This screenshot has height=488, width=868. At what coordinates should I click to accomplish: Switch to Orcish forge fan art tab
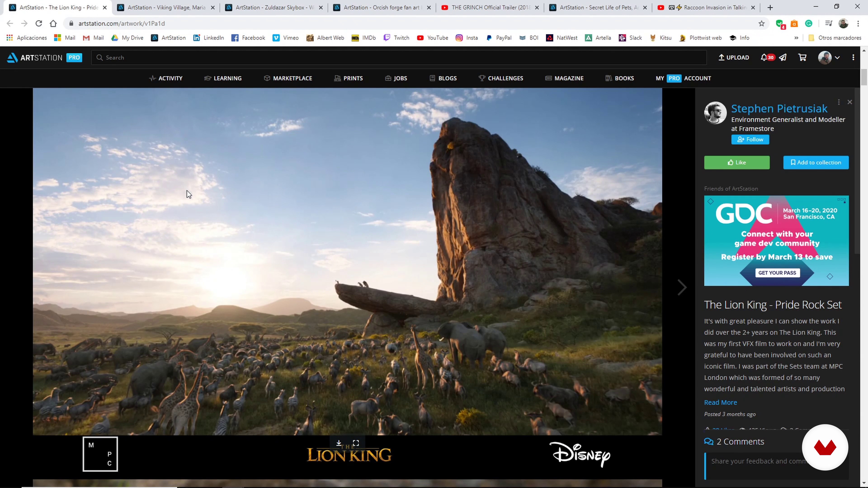(x=382, y=7)
